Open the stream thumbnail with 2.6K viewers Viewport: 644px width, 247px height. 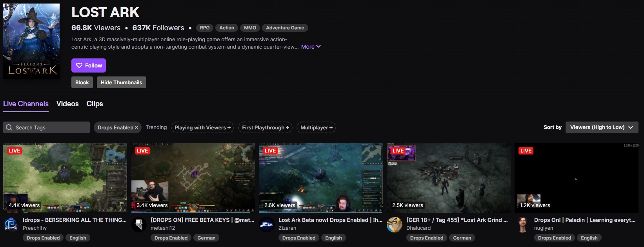click(x=321, y=178)
